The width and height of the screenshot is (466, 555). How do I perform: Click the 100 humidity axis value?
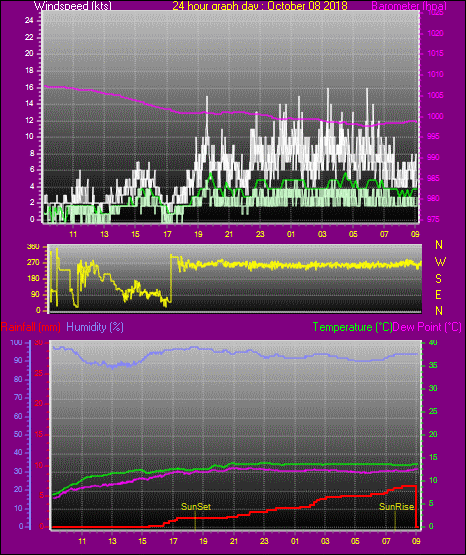click(16, 342)
